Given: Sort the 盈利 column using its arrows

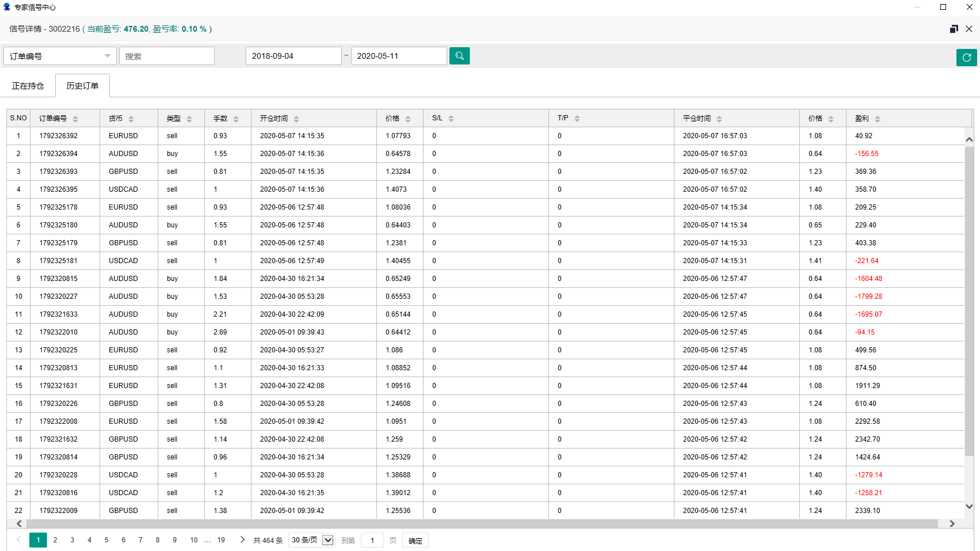Looking at the screenshot, I should coord(878,119).
